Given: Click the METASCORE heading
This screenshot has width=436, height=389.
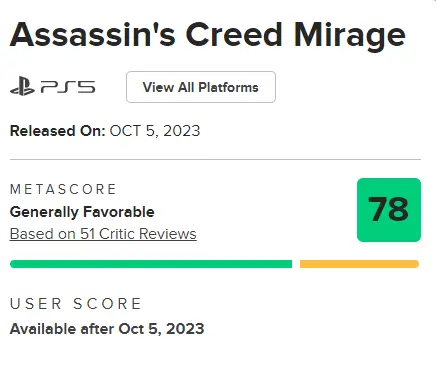Looking at the screenshot, I should [63, 189].
